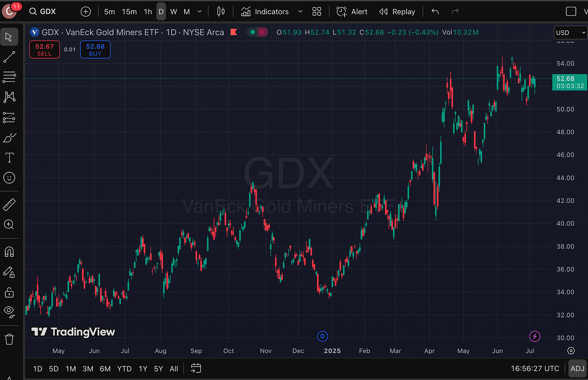Open the candlestick chart type menu

point(221,12)
